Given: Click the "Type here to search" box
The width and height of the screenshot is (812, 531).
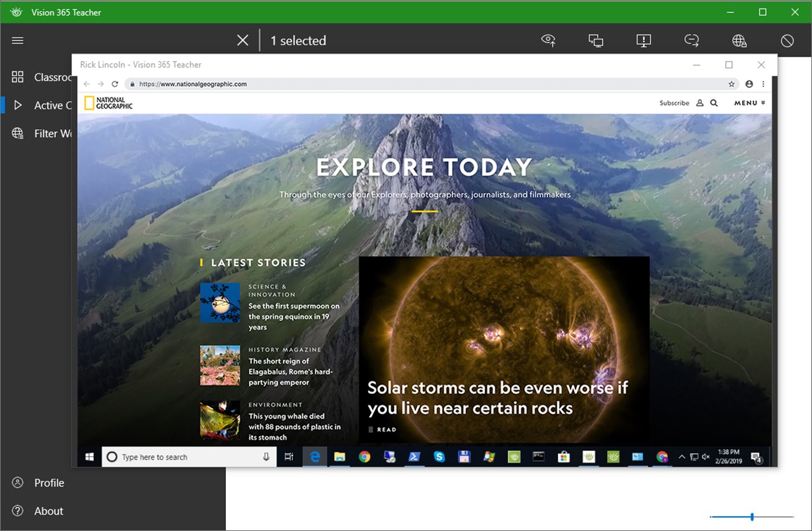Looking at the screenshot, I should (189, 457).
